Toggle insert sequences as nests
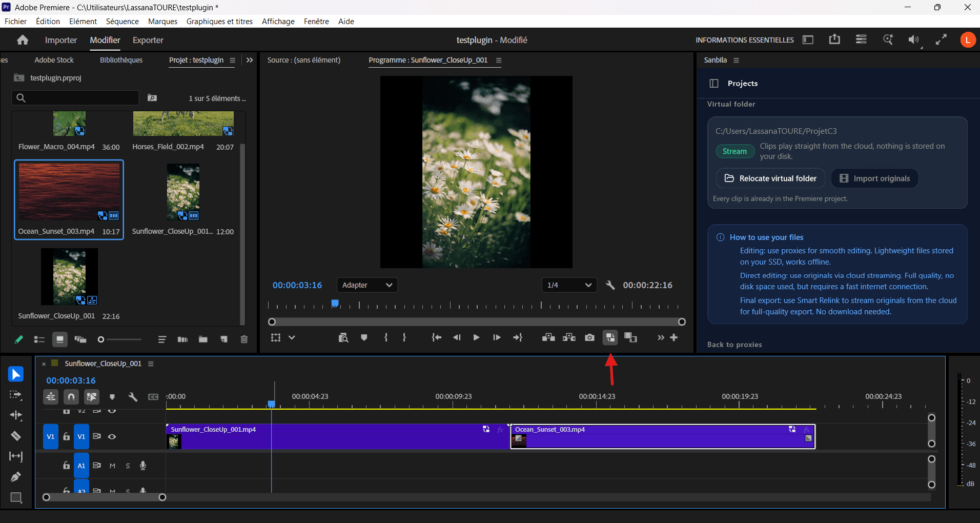 click(51, 397)
